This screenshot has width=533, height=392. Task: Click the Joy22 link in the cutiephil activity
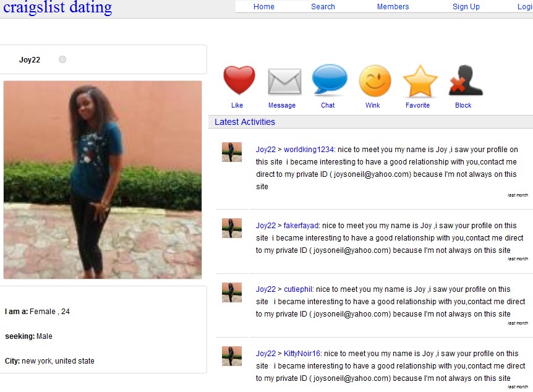[265, 289]
